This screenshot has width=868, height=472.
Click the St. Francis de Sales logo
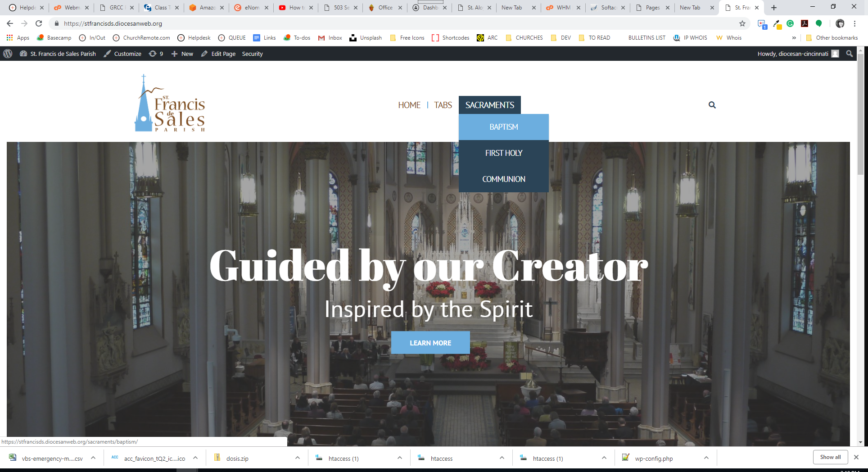170,104
